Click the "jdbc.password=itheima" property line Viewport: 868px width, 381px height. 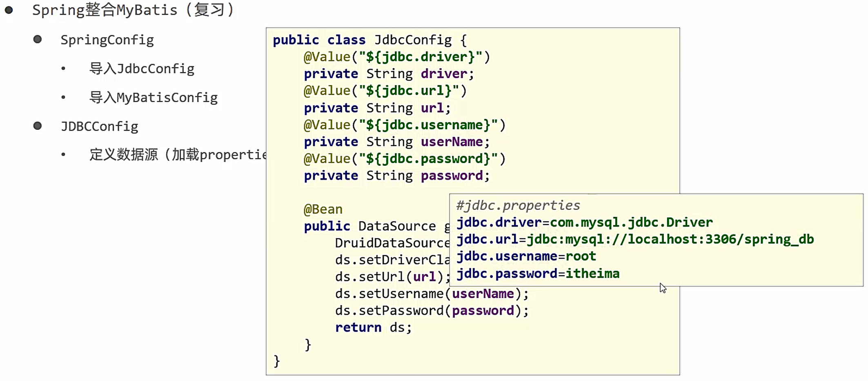[538, 274]
